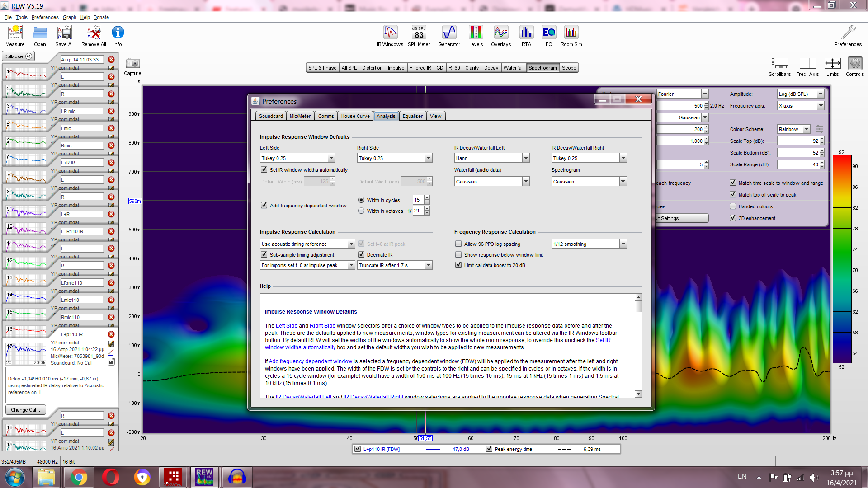Uncheck Add frequency dependent window
The height and width of the screenshot is (488, 868).
tap(264, 205)
